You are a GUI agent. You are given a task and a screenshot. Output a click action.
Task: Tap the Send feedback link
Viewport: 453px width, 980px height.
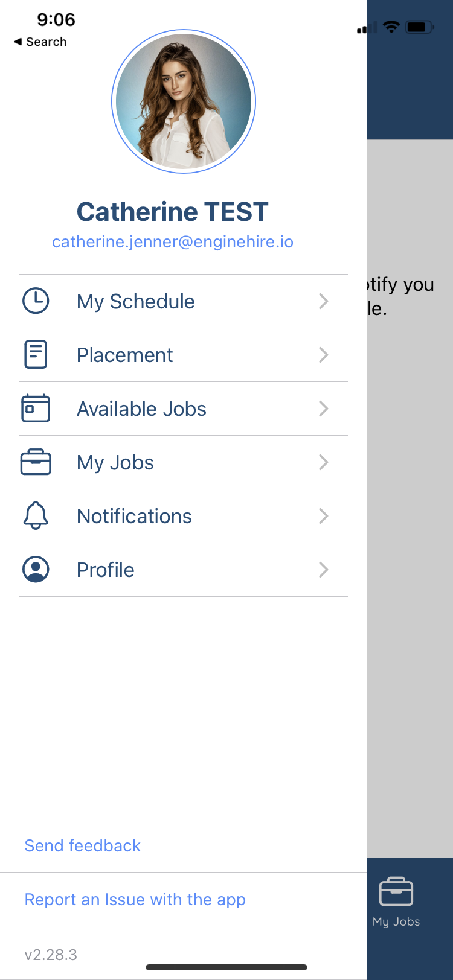pyautogui.click(x=83, y=845)
